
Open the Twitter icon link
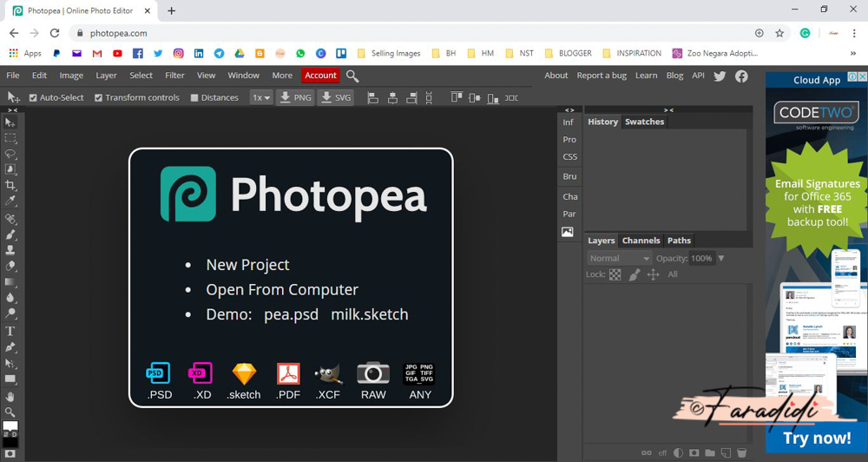pyautogui.click(x=720, y=76)
